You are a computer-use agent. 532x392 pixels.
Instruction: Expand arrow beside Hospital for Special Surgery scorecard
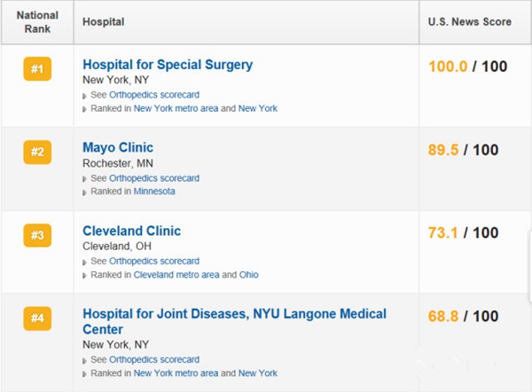[x=85, y=96]
